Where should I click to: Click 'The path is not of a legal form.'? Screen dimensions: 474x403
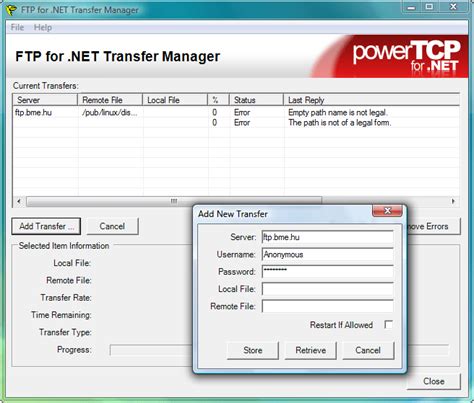pyautogui.click(x=340, y=123)
